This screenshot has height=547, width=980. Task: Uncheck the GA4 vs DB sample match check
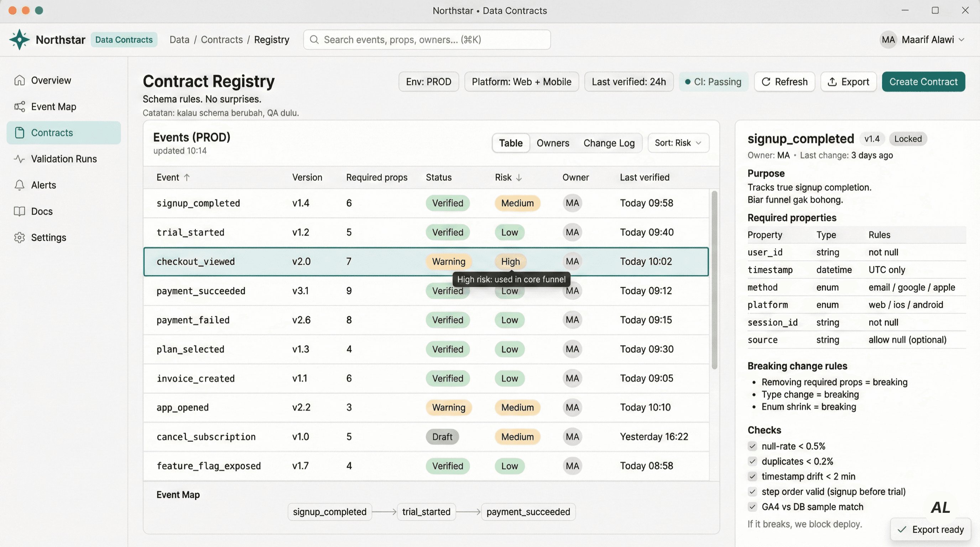[752, 507]
